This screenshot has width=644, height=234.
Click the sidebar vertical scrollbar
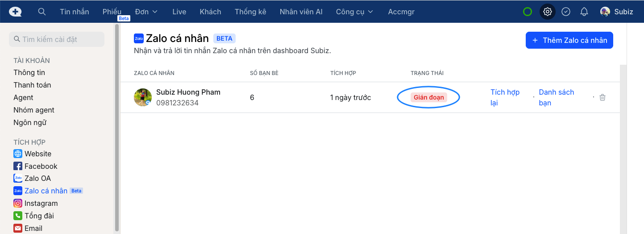tap(117, 125)
